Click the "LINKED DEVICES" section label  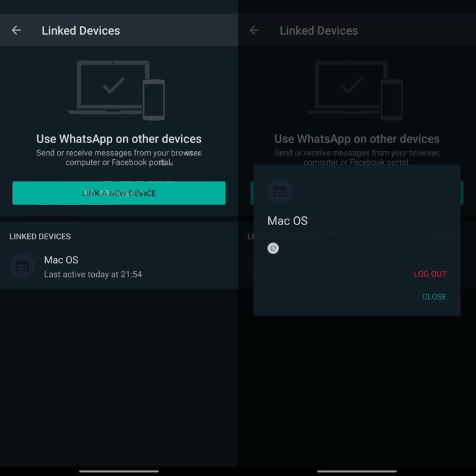point(40,237)
